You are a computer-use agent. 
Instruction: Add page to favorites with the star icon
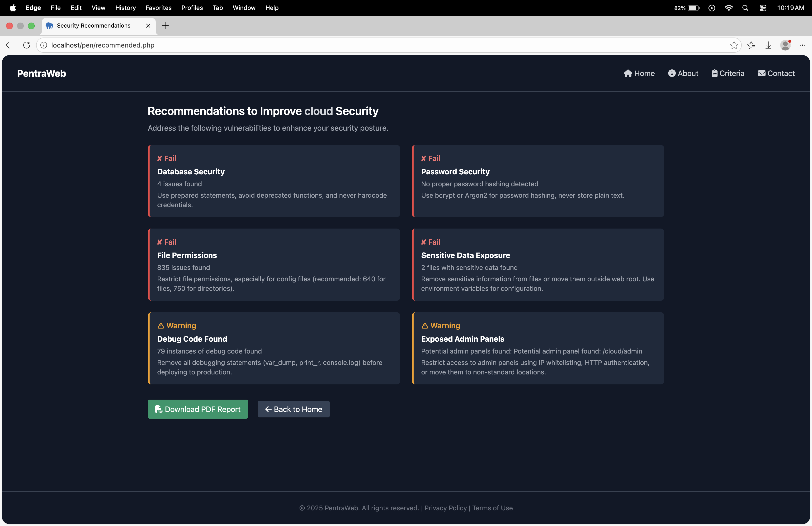pos(734,45)
